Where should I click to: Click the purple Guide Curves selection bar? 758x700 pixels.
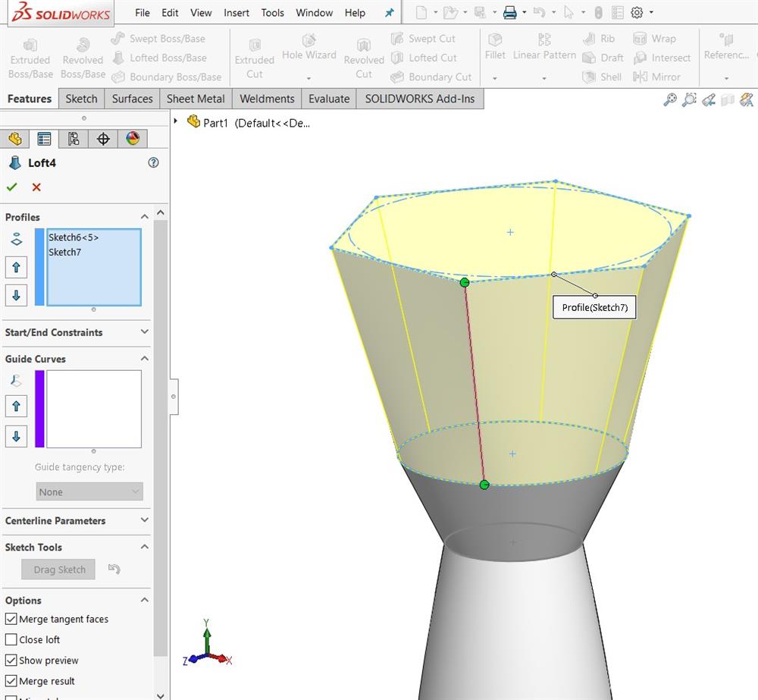39,409
